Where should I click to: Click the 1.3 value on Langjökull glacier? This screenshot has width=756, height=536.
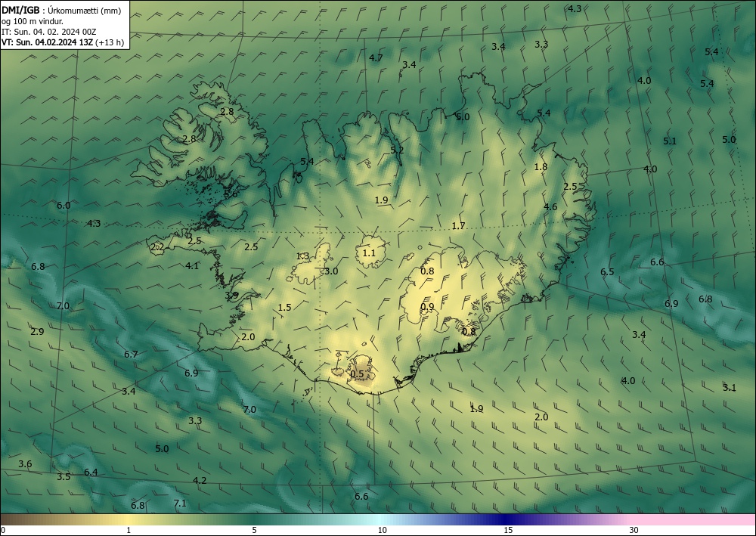tap(302, 256)
